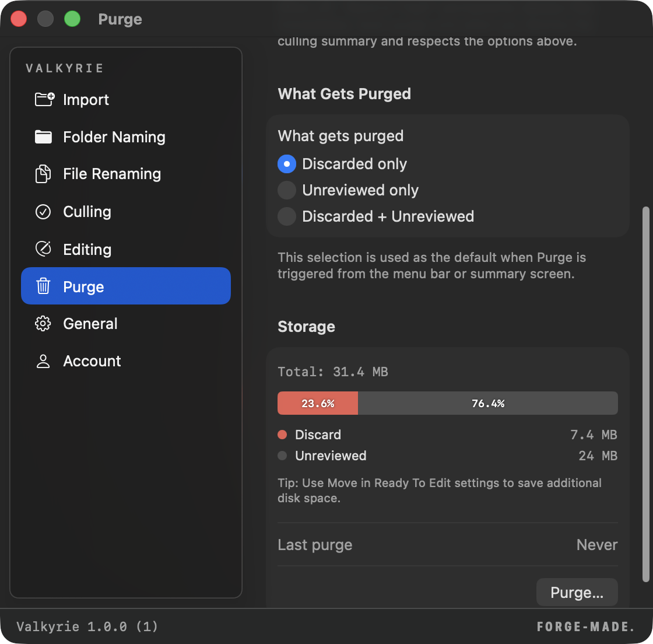The height and width of the screenshot is (644, 653).
Task: Click the red Discard legend dot
Action: [282, 435]
